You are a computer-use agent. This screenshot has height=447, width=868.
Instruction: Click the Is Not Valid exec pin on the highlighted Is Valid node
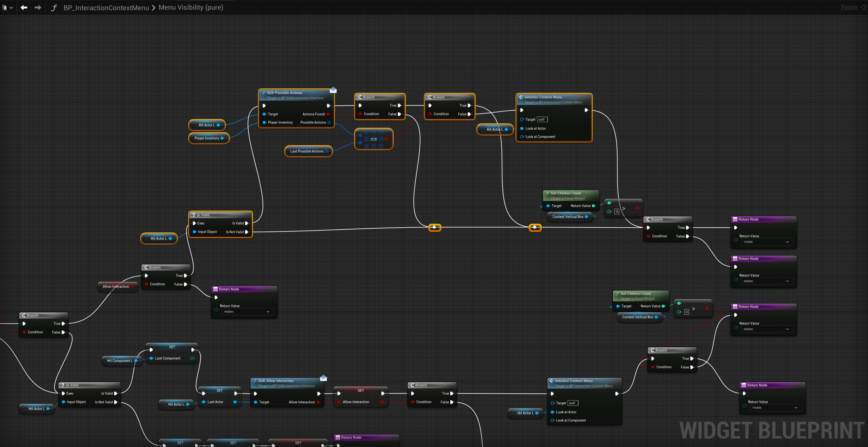tap(247, 232)
